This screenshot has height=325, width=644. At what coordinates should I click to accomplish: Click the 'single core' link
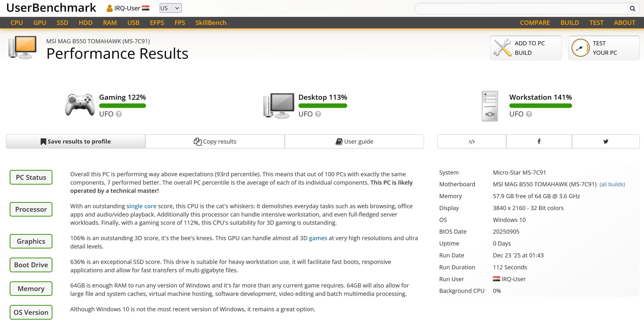click(141, 206)
